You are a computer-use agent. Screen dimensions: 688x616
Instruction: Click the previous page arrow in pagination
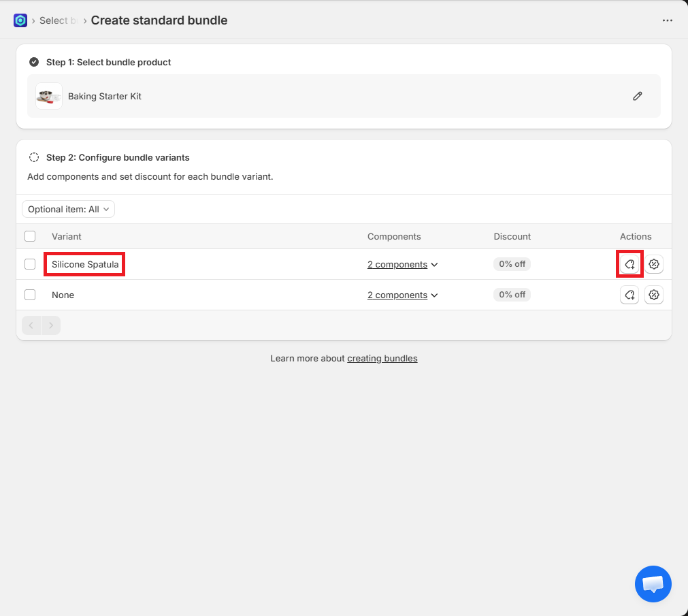point(32,325)
